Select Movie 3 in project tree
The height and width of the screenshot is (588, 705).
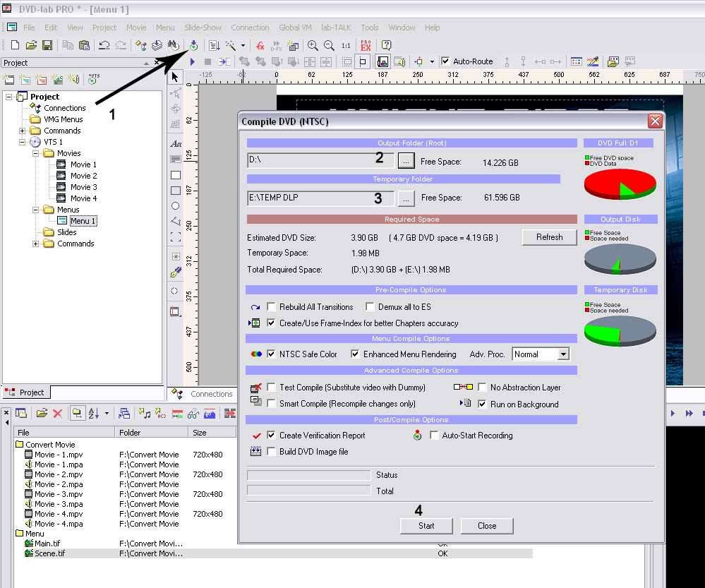pos(84,187)
